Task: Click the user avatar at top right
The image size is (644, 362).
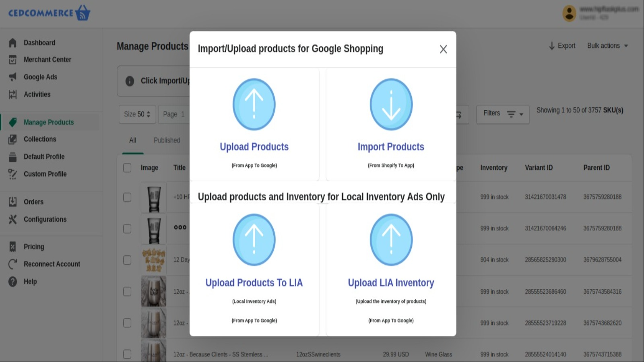Action: (x=569, y=13)
